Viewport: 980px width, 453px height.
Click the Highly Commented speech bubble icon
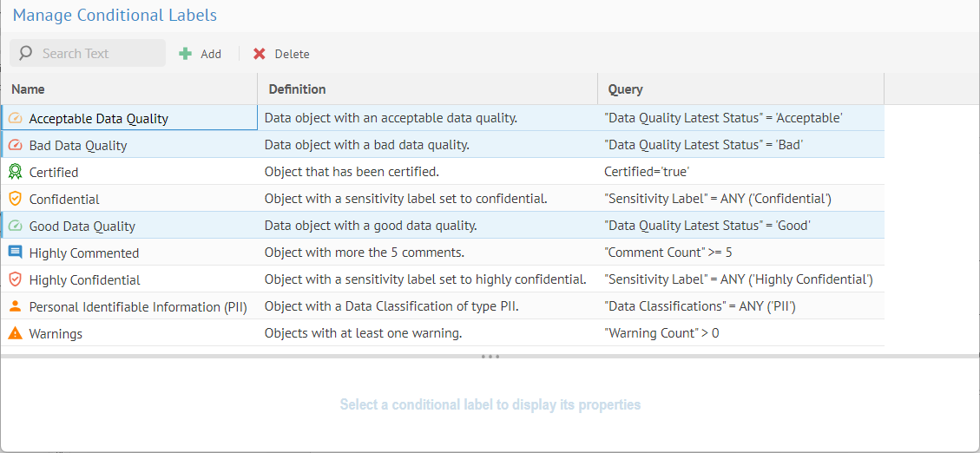click(15, 253)
